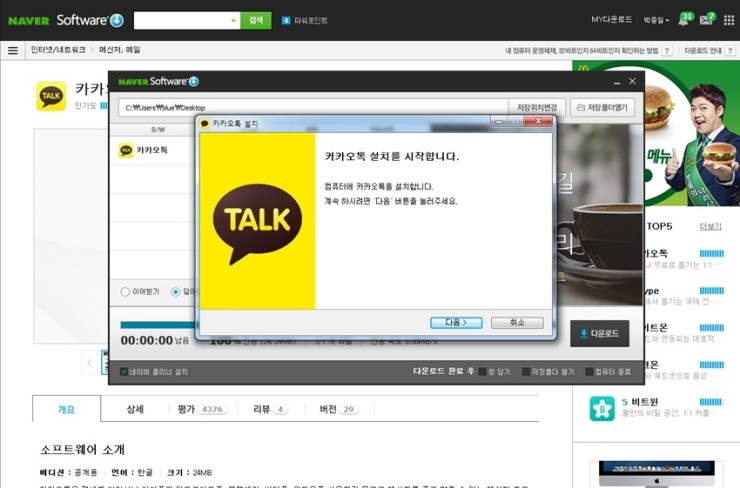
Task: Click the hamburger menu icon
Action: click(x=13, y=50)
